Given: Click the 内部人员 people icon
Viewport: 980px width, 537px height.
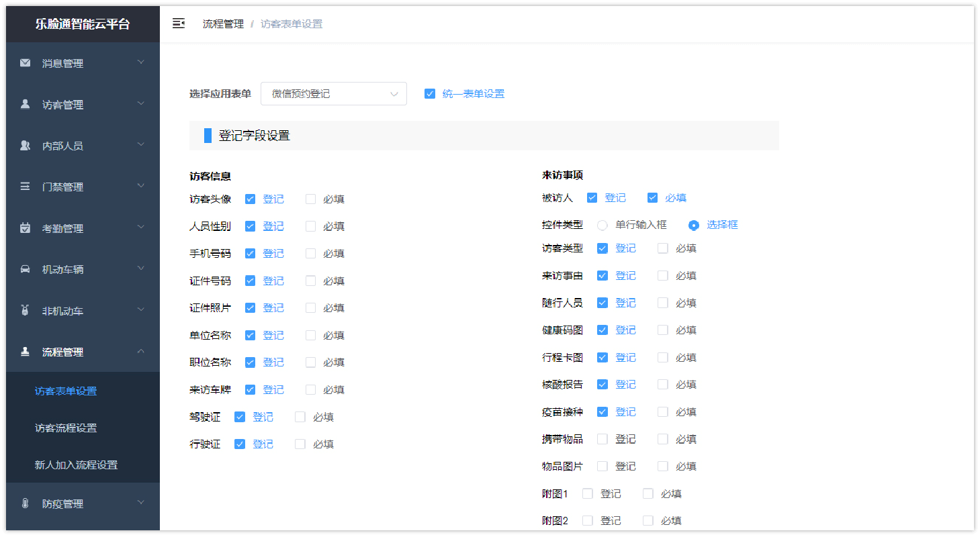Looking at the screenshot, I should pyautogui.click(x=25, y=145).
